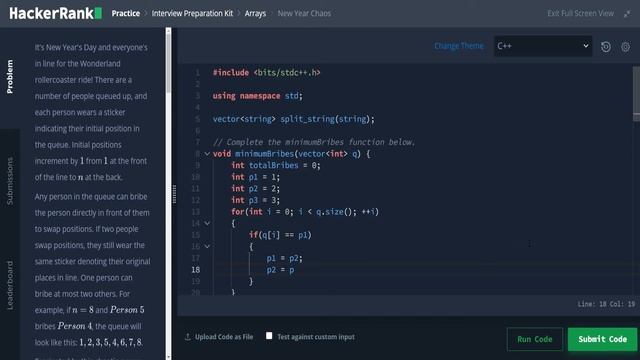The width and height of the screenshot is (640, 360).
Task: Switch to the Submissions tab
Action: coord(10,181)
